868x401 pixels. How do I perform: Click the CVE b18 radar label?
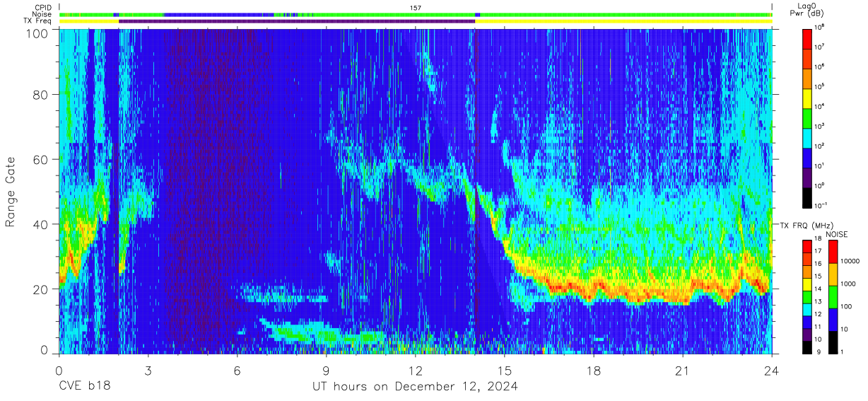pos(84,386)
